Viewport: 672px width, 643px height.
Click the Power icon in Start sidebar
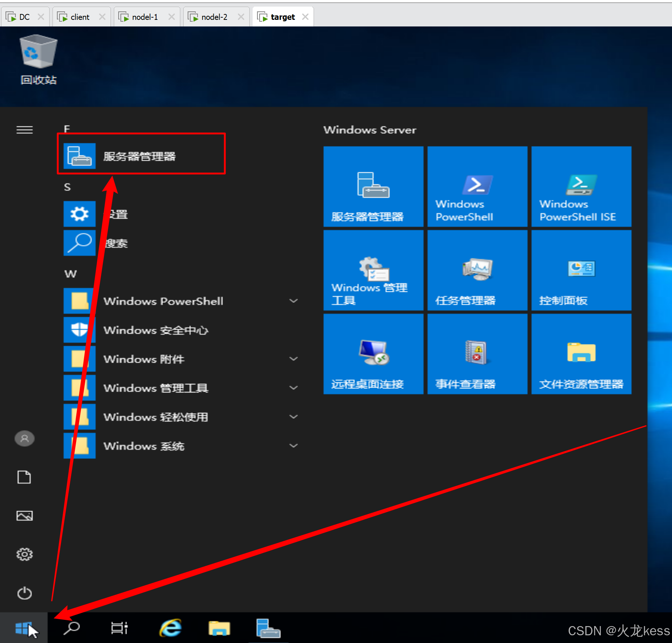point(25,593)
